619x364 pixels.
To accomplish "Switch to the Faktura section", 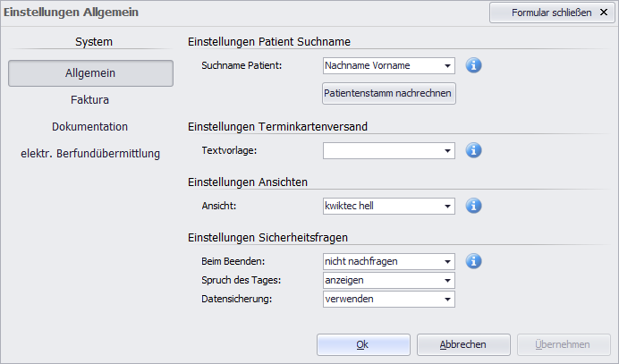I will tap(90, 100).
